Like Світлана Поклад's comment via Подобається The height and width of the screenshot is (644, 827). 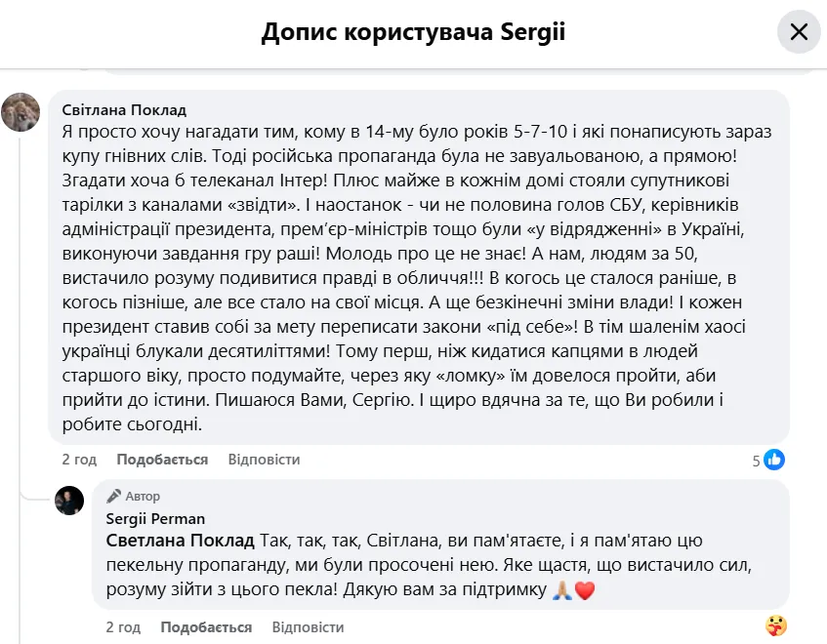[162, 459]
